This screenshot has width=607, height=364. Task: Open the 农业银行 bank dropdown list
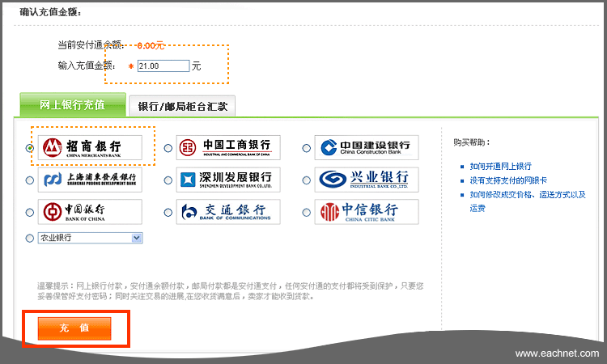[90, 238]
